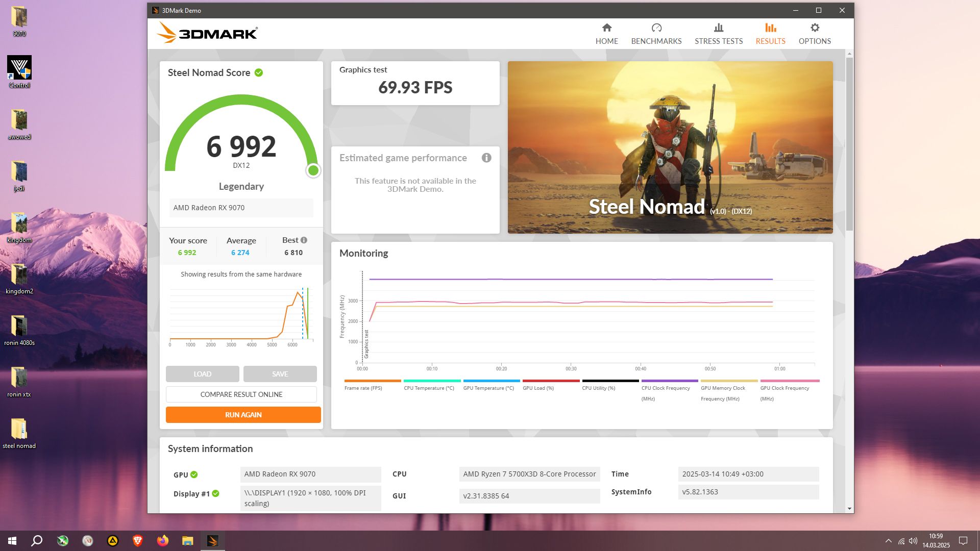Select the steel nomad folder on desktop

click(19, 434)
